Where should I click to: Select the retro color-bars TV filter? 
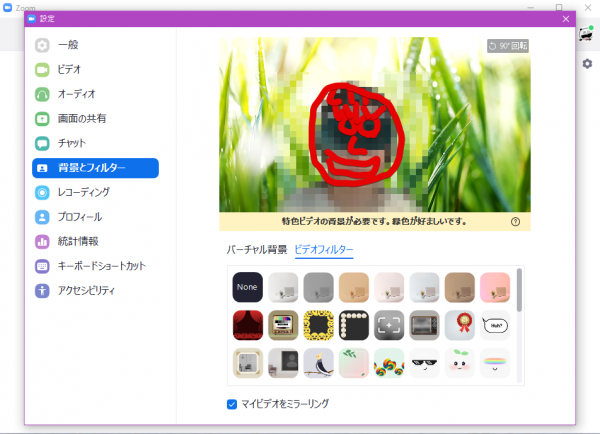click(283, 325)
